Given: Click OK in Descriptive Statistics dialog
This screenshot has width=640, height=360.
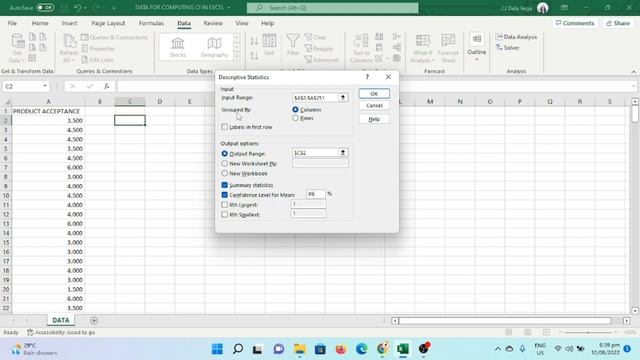Looking at the screenshot, I should pyautogui.click(x=374, y=93).
